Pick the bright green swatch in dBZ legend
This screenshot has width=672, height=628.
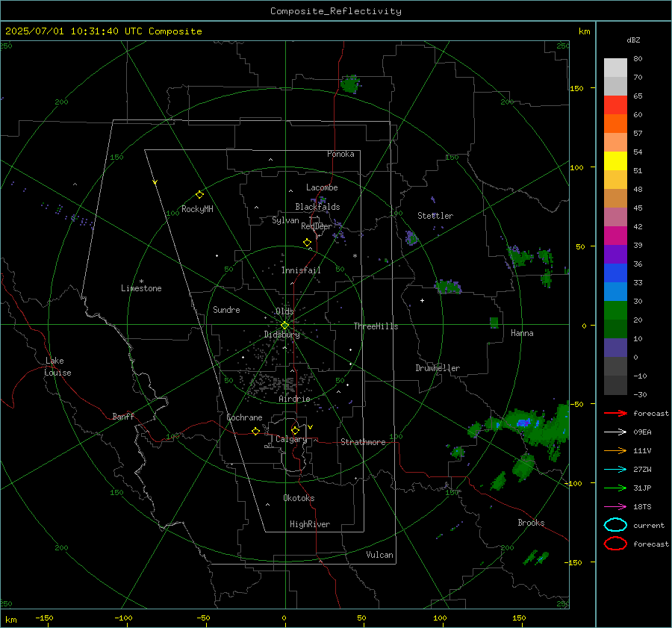(x=615, y=310)
